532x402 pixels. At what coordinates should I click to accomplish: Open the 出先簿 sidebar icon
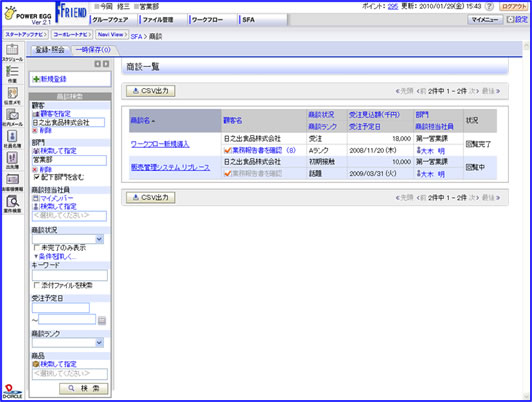click(x=12, y=158)
